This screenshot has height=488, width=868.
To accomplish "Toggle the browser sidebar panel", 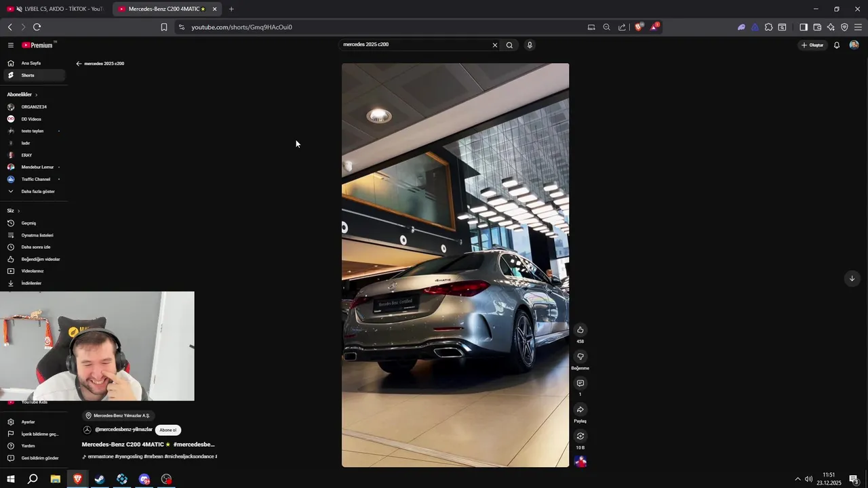I will pyautogui.click(x=804, y=27).
